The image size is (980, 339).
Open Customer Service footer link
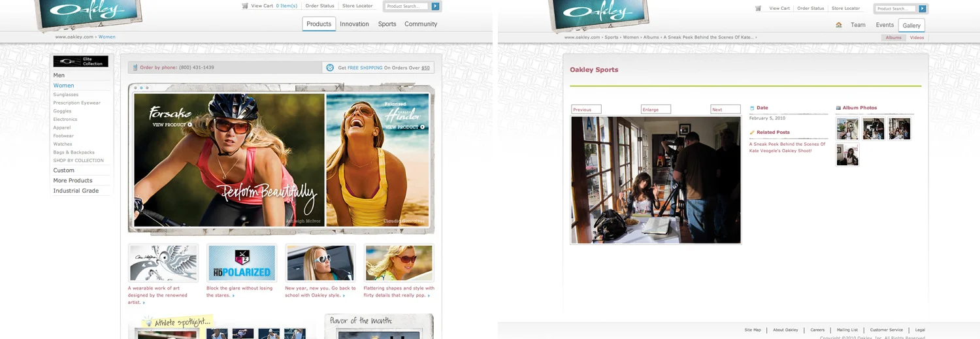(x=887, y=330)
